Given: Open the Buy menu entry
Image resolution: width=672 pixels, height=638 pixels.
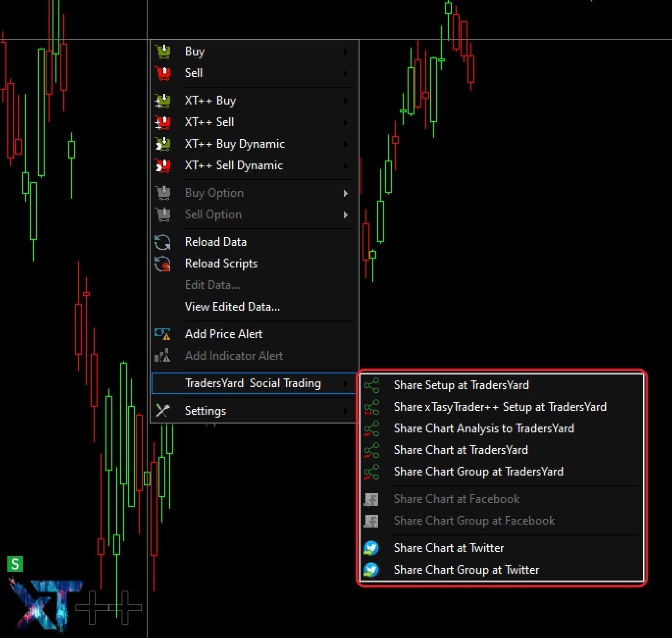Looking at the screenshot, I should tap(254, 52).
